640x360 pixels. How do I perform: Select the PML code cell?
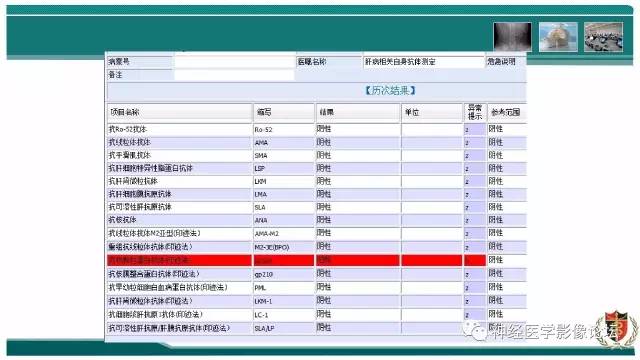[x=284, y=288]
